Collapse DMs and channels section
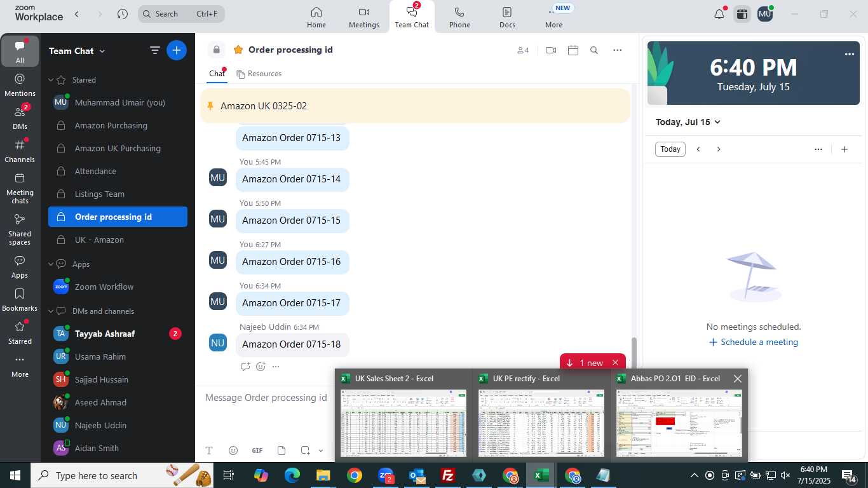The width and height of the screenshot is (868, 488). (x=51, y=311)
